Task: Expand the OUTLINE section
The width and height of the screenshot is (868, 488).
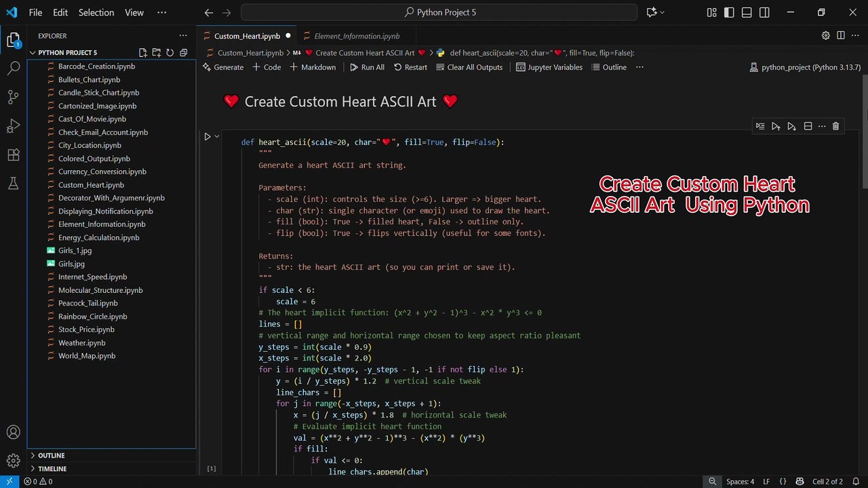Action: [x=51, y=455]
